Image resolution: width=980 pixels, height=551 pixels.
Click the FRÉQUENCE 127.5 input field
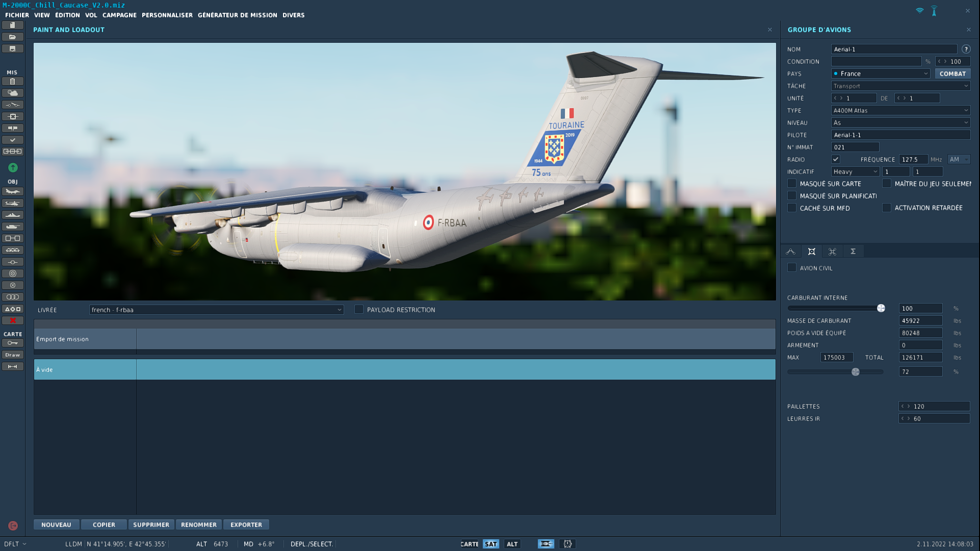point(913,159)
